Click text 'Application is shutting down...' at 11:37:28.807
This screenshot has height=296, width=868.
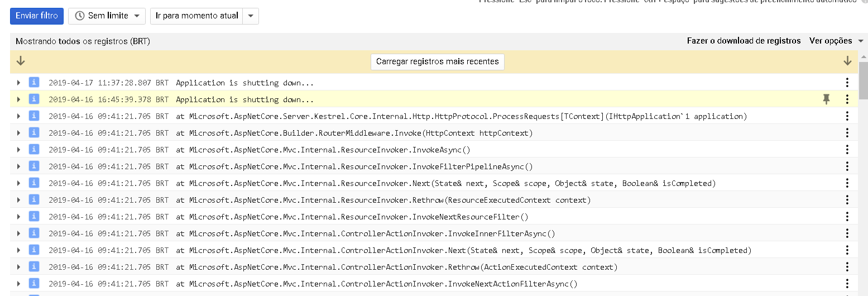pyautogui.click(x=245, y=83)
